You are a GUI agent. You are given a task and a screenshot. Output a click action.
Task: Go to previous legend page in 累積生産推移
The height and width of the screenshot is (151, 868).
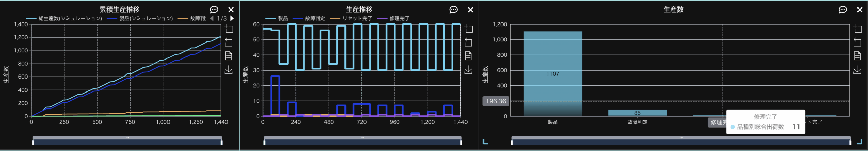point(212,18)
